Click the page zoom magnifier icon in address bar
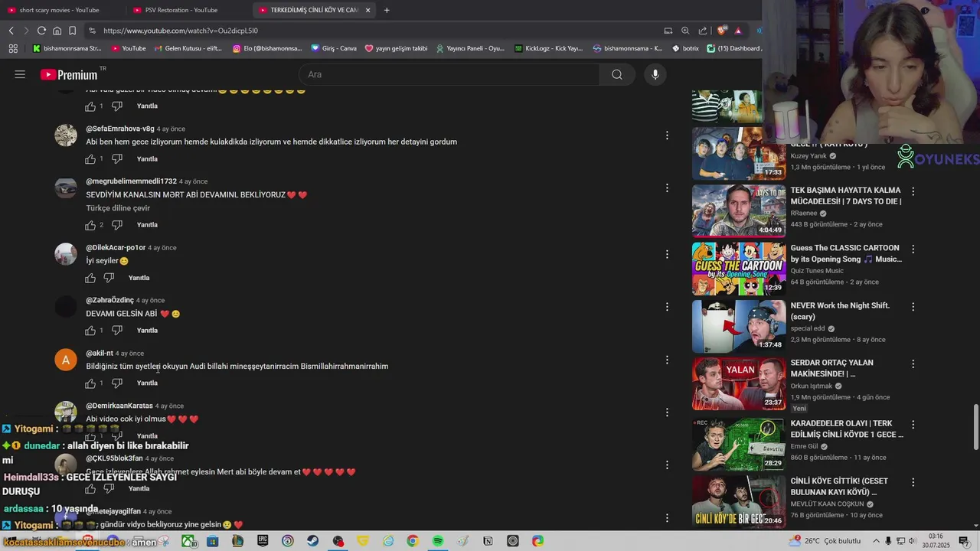Viewport: 980px width, 551px height. tap(685, 31)
